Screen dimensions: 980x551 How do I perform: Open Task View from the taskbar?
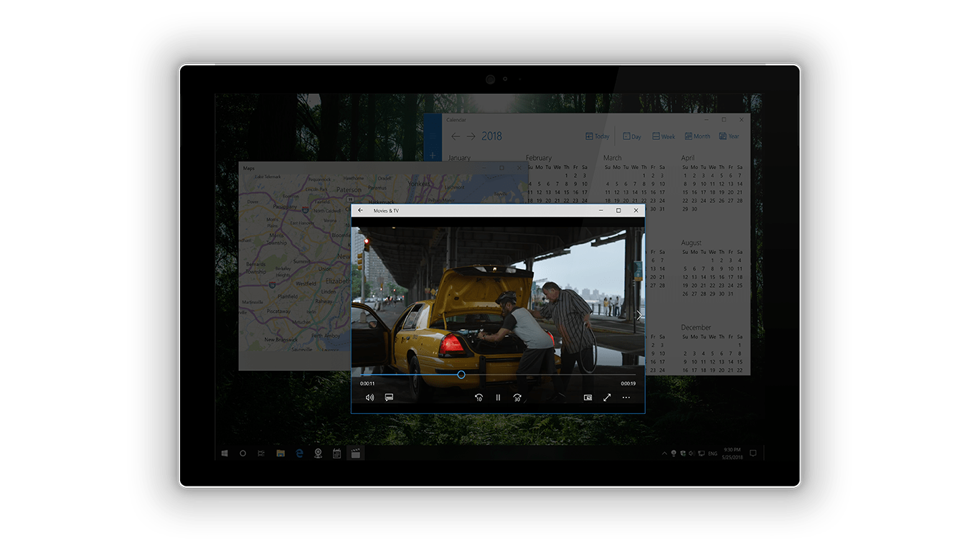point(261,453)
